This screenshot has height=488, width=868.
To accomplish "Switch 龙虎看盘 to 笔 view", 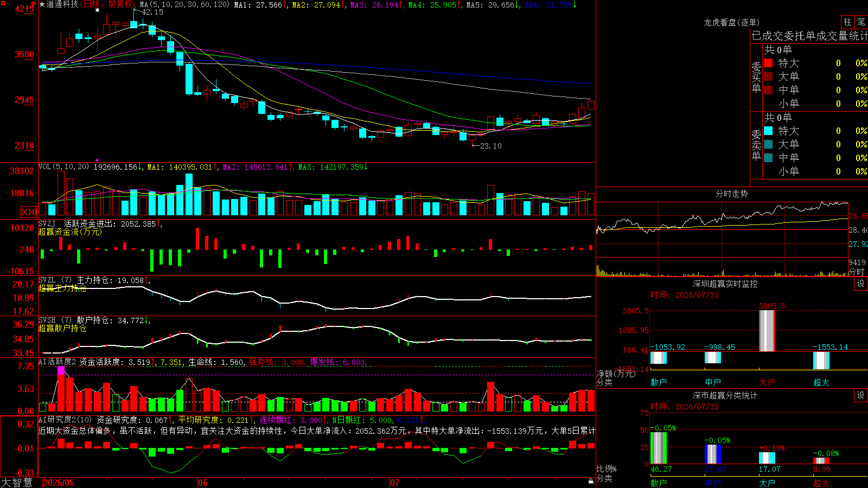I will [861, 22].
